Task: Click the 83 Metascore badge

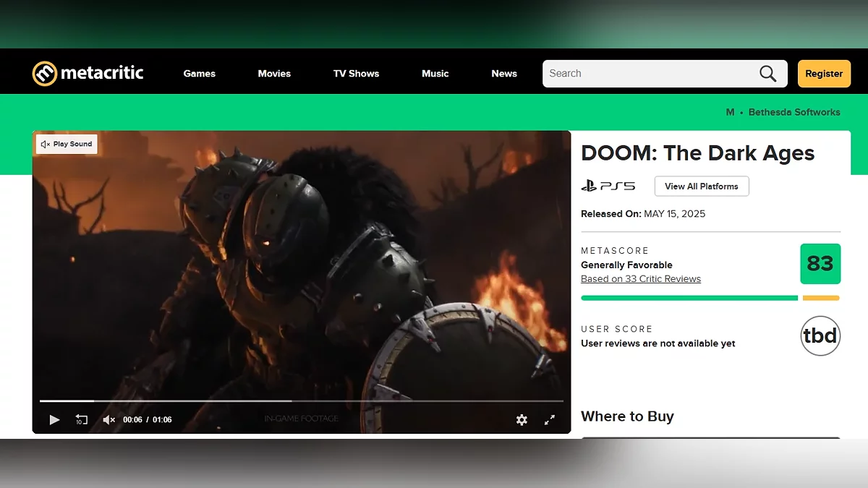Action: [820, 264]
